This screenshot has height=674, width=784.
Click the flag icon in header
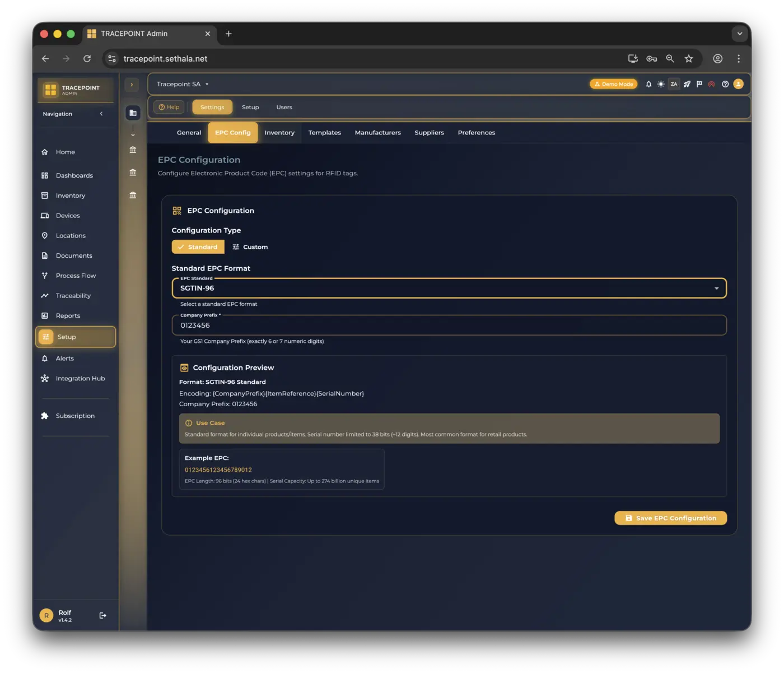click(699, 84)
